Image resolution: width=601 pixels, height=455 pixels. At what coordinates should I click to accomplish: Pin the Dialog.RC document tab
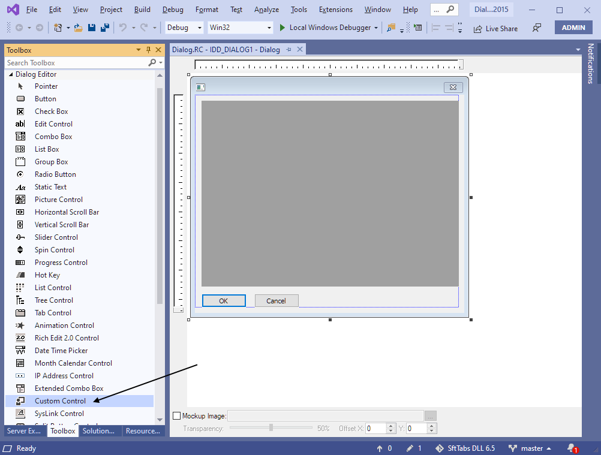pyautogui.click(x=289, y=50)
